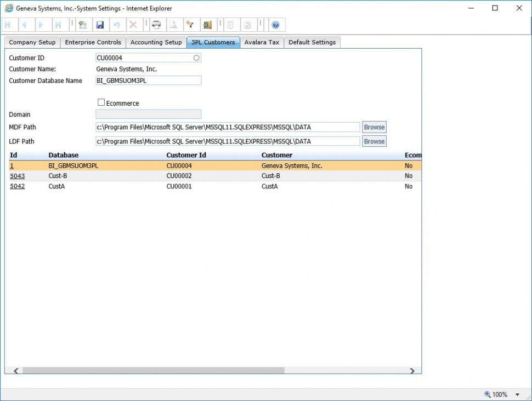Jump to the last record

[x=59, y=24]
